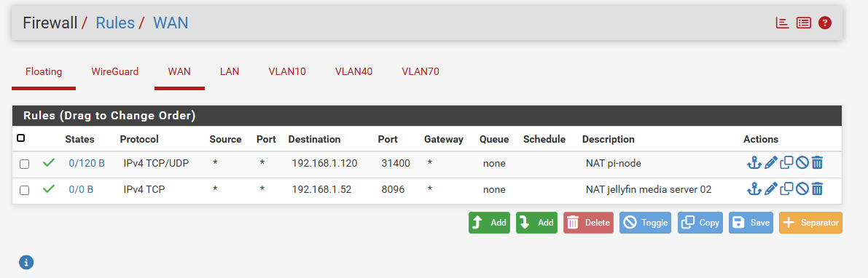Click the Save button
868x278 pixels.
coord(751,223)
